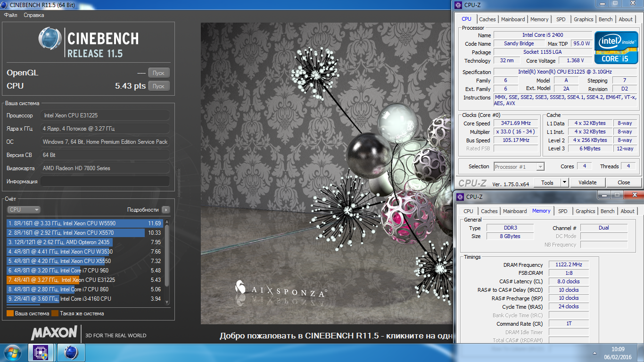
Task: Select the Xeon X5550 ranking row
Action: [x=85, y=261]
